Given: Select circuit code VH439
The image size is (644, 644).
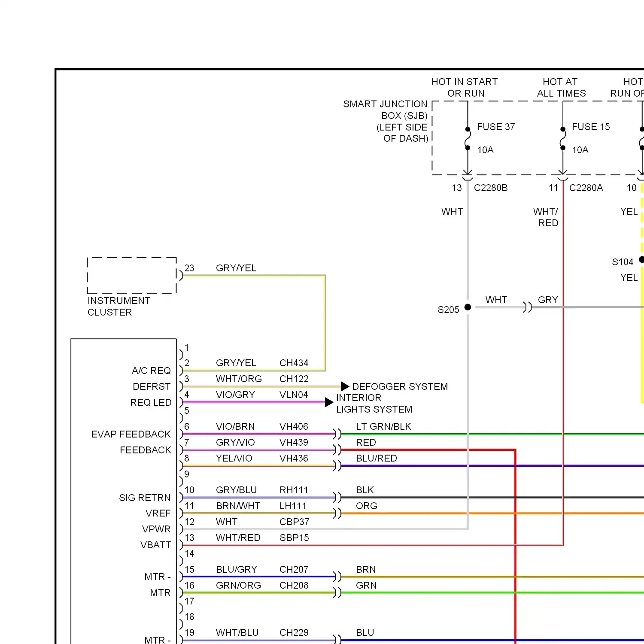Looking at the screenshot, I should [294, 442].
